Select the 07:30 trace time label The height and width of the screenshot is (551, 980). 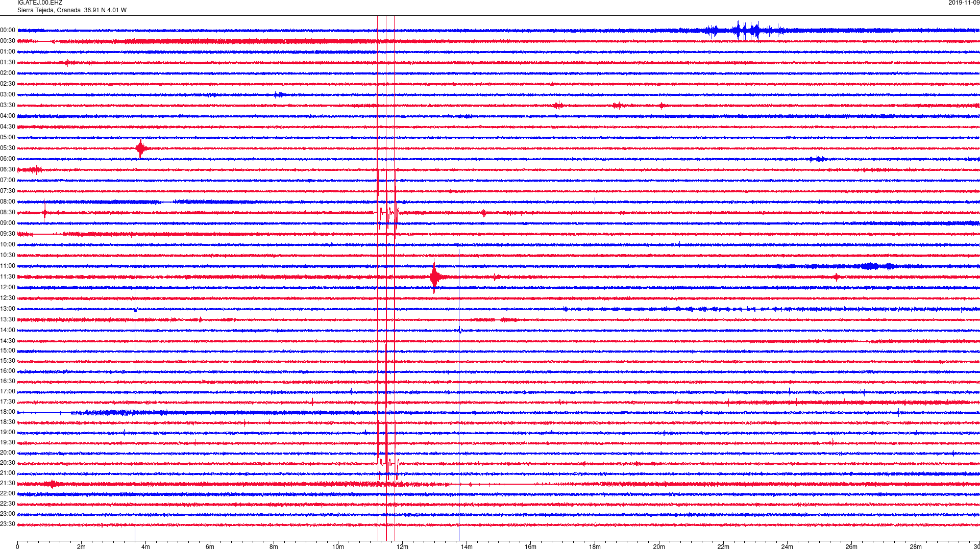[8, 191]
